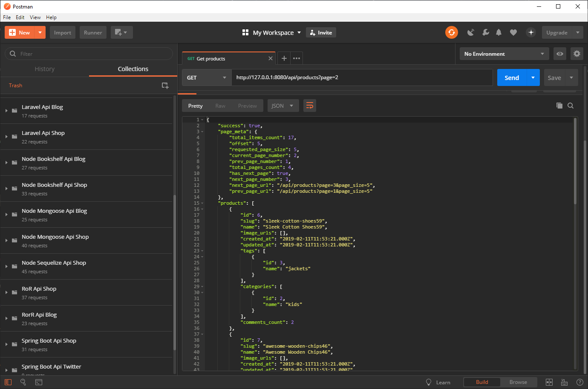The width and height of the screenshot is (588, 389).
Task: Open keyboard shortcuts icon in status bar
Action: click(564, 382)
